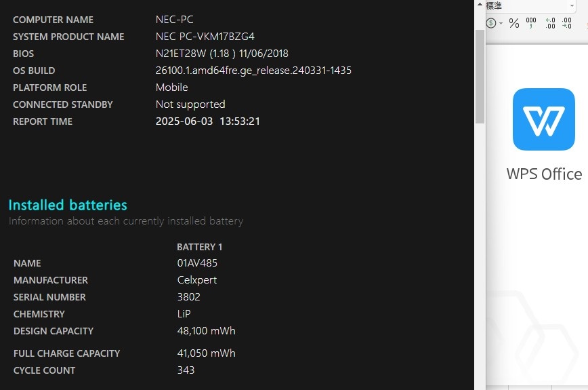Click the BIOS row label
Screen dimensions: 588x390
[x=23, y=54]
